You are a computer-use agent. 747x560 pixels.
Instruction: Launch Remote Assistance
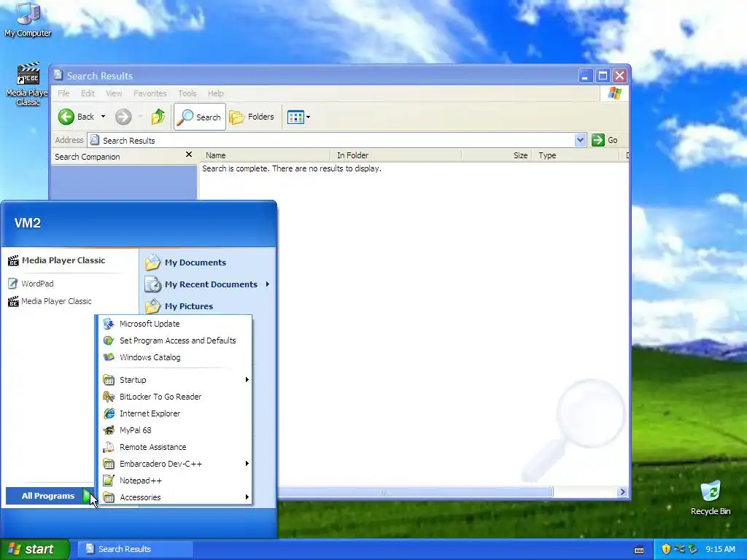click(175, 447)
